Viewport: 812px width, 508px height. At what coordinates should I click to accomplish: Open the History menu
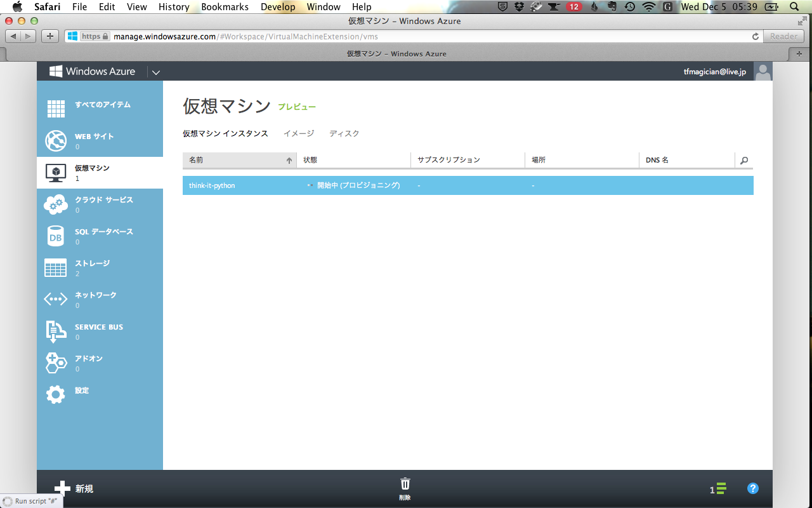174,7
